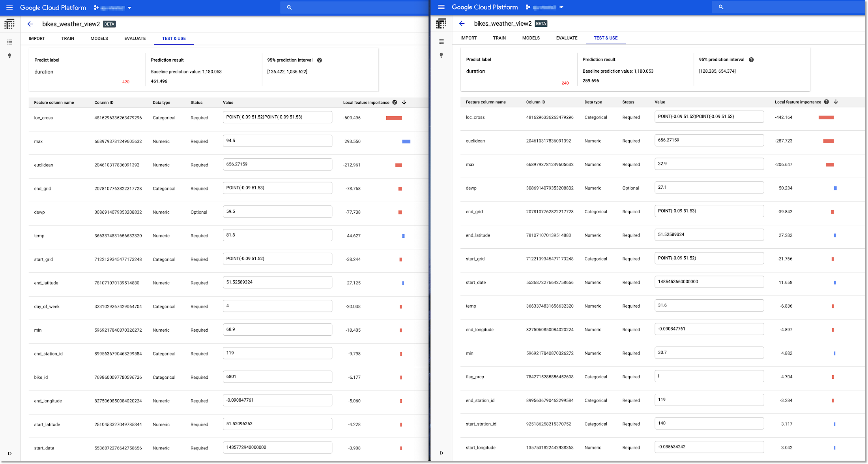Click the search bar in left window
Viewport: 868px width, 464px height.
pyautogui.click(x=354, y=8)
